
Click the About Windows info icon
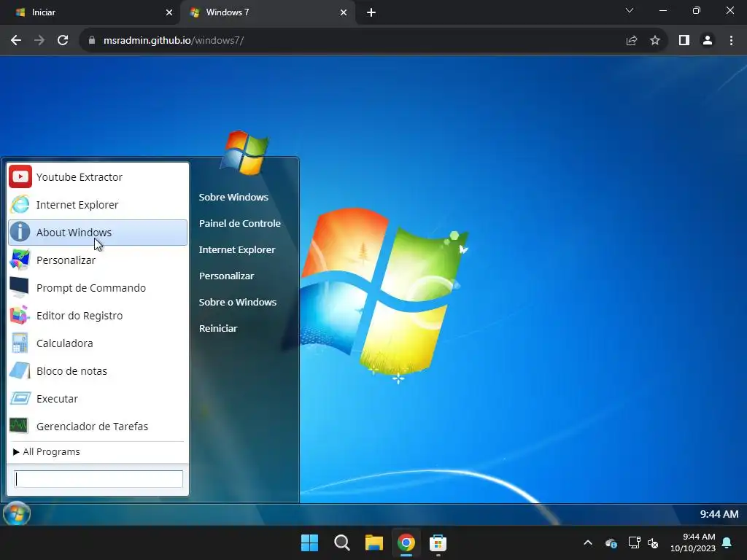20,232
